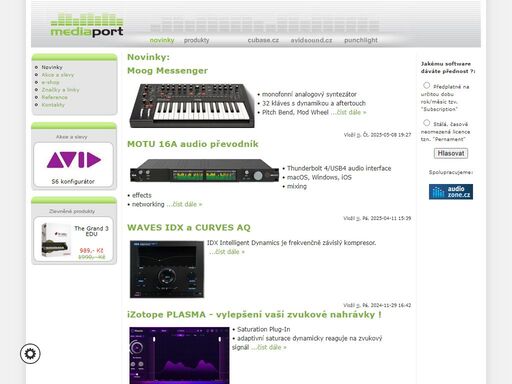Open the AVID S6 konfigurátor banner
Image resolution: width=512 pixels, height=384 pixels.
[x=73, y=165]
